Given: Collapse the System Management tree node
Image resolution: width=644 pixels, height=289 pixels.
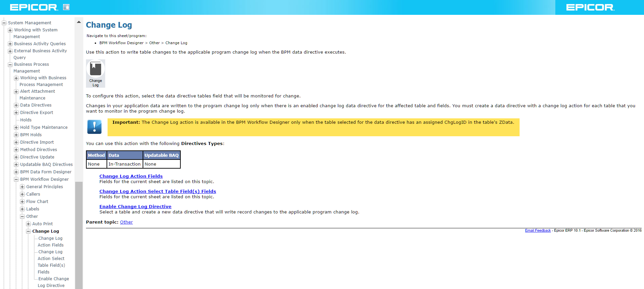Looking at the screenshot, I should (4, 23).
